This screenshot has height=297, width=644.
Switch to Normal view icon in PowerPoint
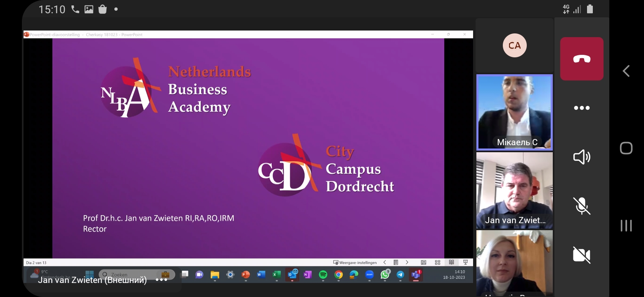424,262
